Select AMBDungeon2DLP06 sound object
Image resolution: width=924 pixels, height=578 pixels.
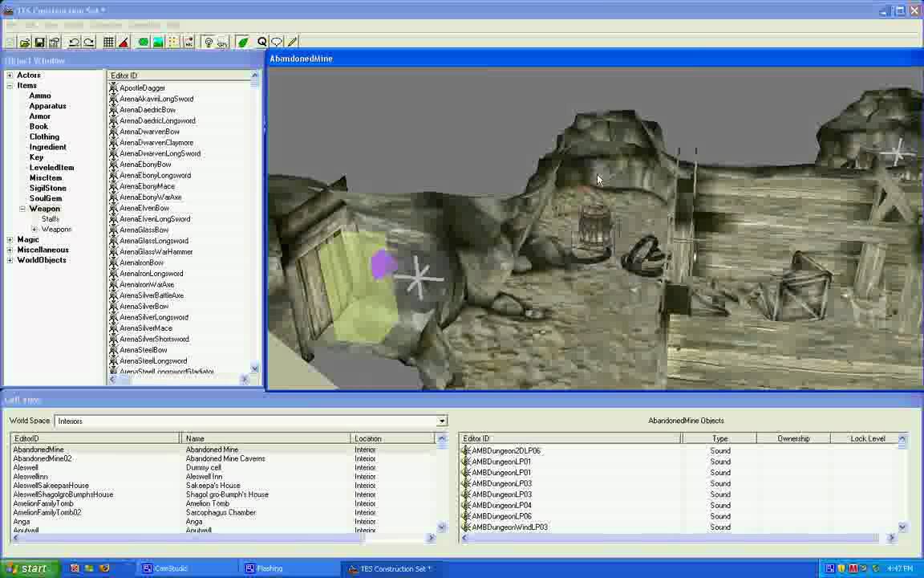505,450
